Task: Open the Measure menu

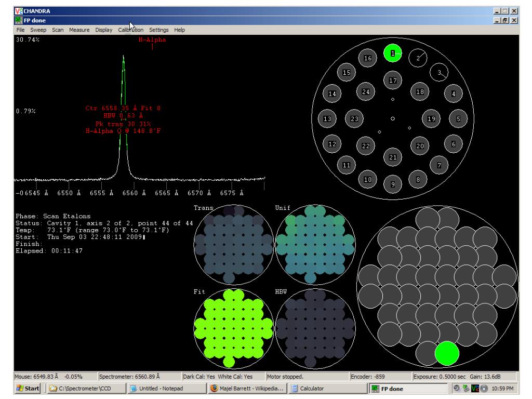Action: pyautogui.click(x=79, y=30)
